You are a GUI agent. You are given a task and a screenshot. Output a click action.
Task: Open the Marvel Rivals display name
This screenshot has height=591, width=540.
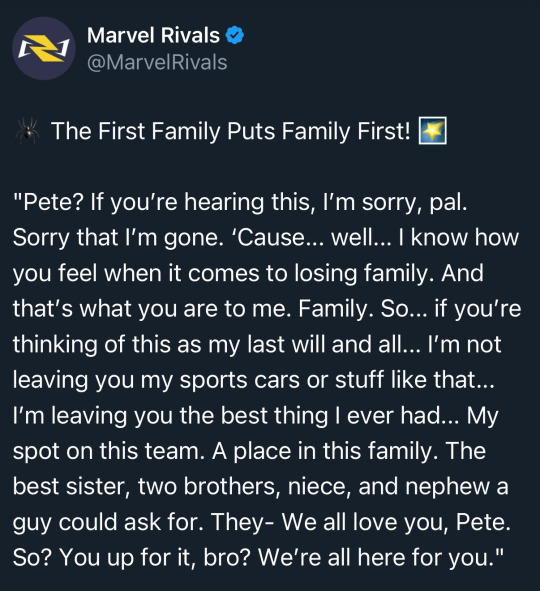pyautogui.click(x=153, y=35)
